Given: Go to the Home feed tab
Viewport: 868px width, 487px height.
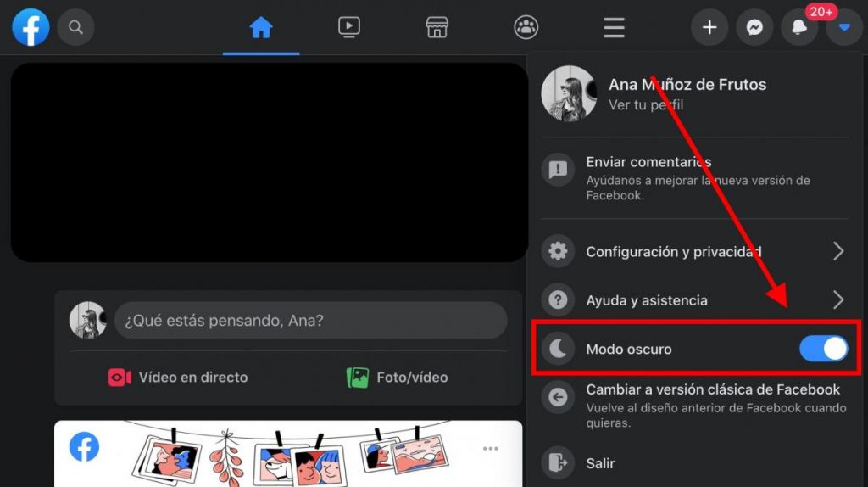Looking at the screenshot, I should point(261,28).
